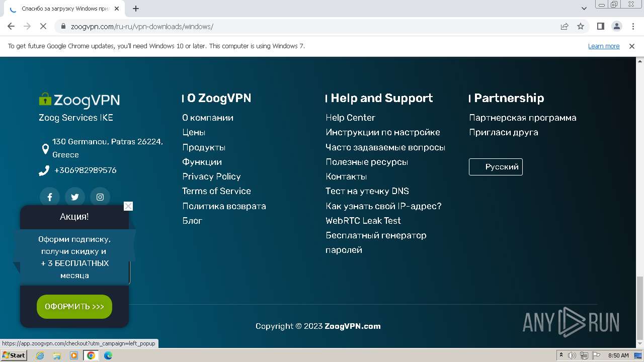
Task: Open the WebRTC Leak Test link
Action: (x=363, y=221)
